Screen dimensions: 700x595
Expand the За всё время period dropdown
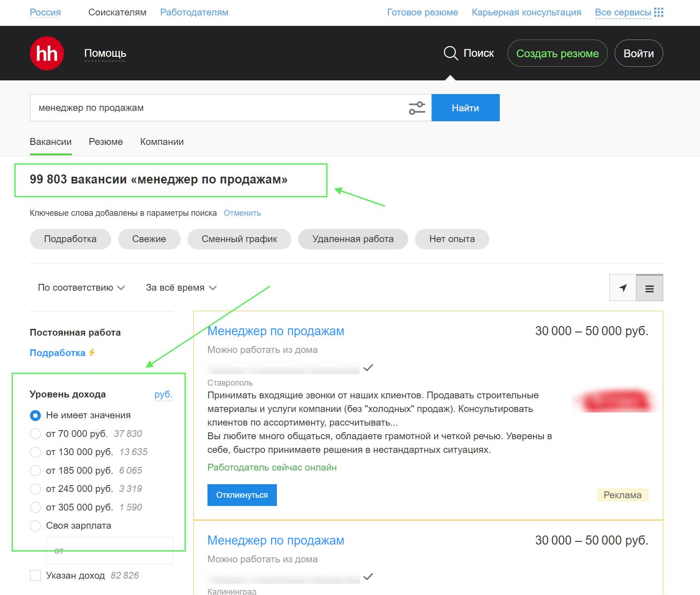click(x=181, y=288)
